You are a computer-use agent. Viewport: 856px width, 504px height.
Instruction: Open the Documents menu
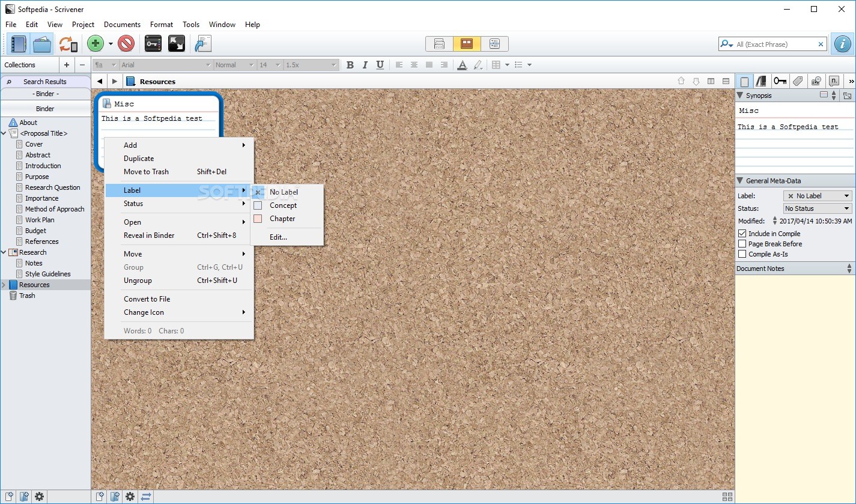click(x=122, y=25)
